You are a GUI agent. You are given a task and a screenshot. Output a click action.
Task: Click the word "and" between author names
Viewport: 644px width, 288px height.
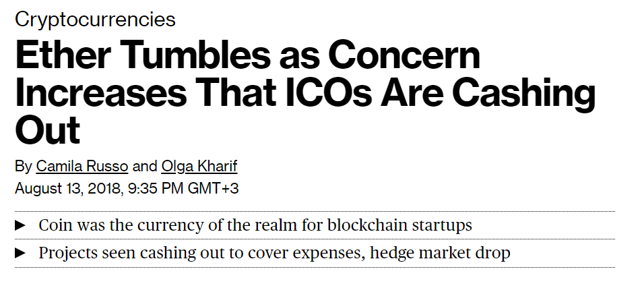tap(145, 167)
